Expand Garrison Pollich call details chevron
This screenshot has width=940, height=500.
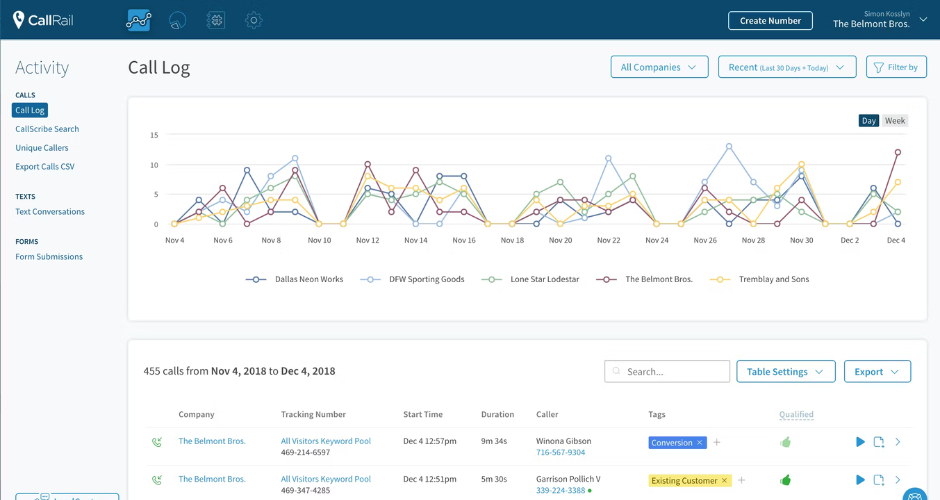click(x=897, y=480)
